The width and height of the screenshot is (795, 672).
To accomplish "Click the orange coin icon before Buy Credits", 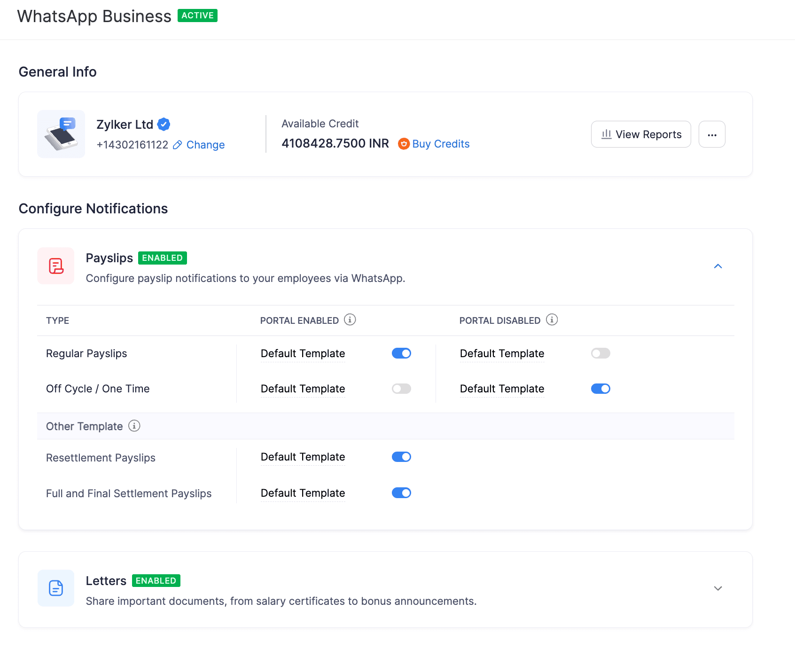I will coord(403,144).
